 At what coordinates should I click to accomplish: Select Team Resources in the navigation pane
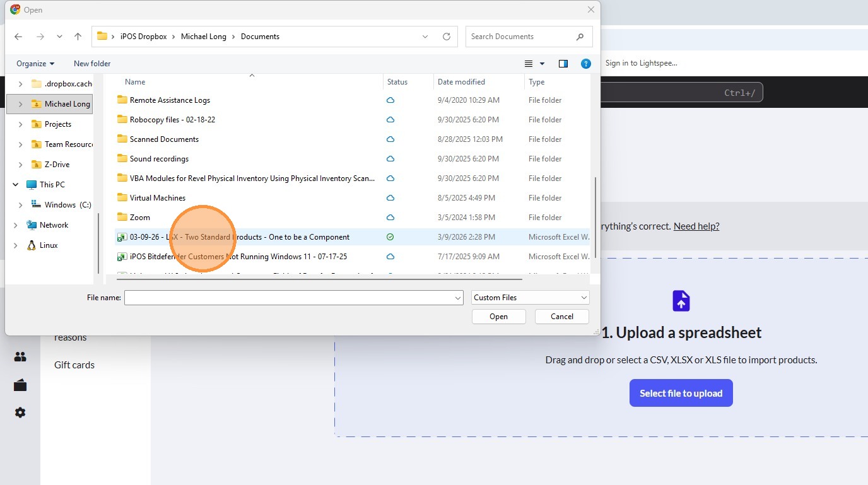click(x=62, y=144)
